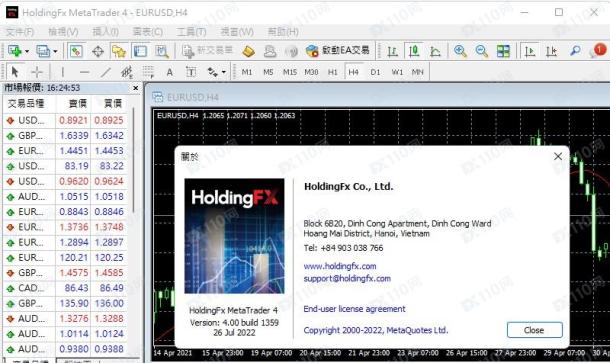Toggle the Terminal panel icon
Screen dimensions: 610x363
click(140, 51)
